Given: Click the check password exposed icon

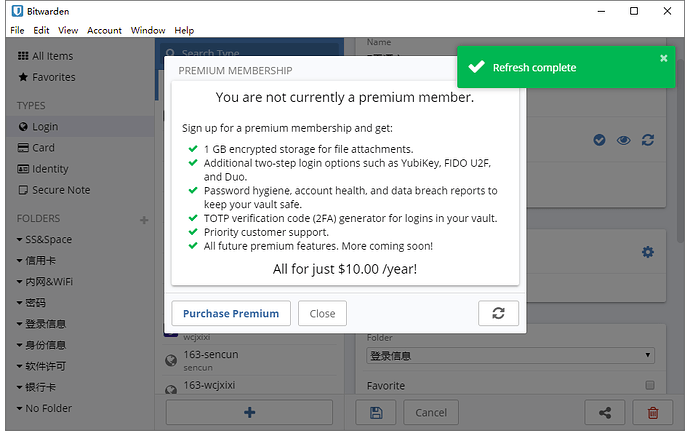Looking at the screenshot, I should [x=599, y=140].
